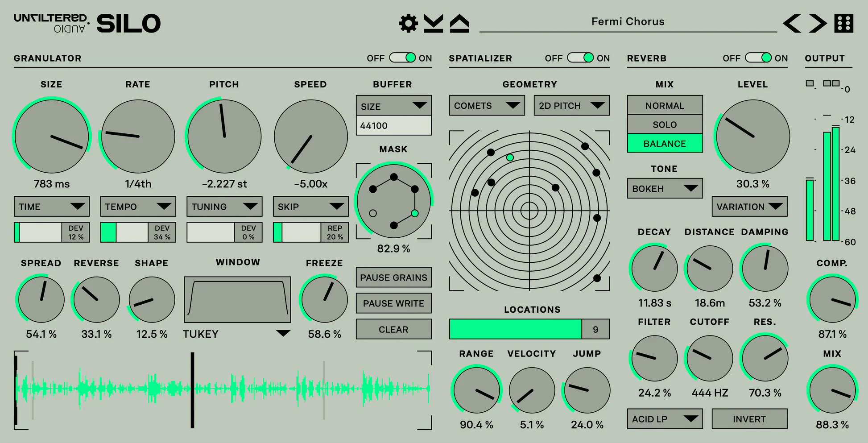
Task: Open the Bokeh tone dropdown
Action: pyautogui.click(x=665, y=188)
